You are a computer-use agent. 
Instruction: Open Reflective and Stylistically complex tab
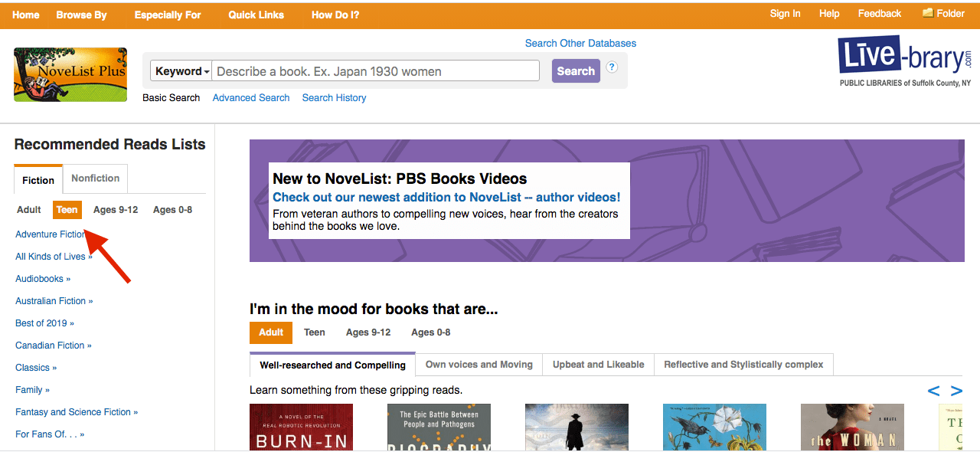click(743, 365)
